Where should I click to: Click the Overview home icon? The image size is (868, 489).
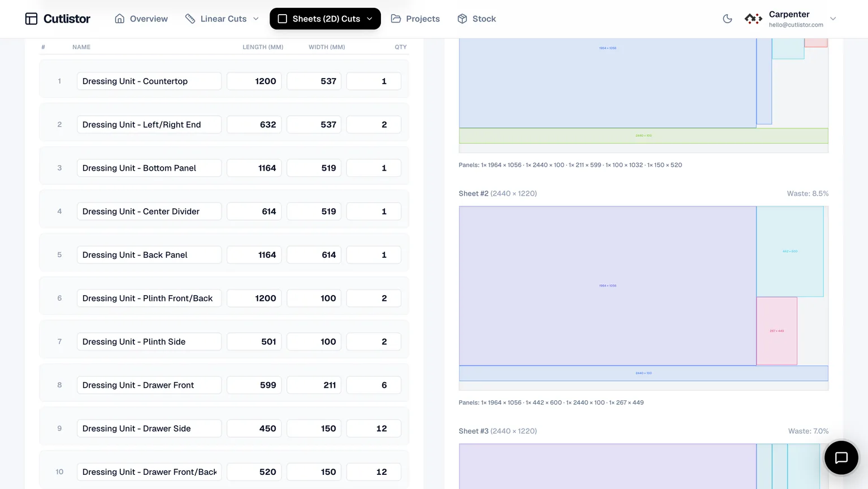coord(119,19)
